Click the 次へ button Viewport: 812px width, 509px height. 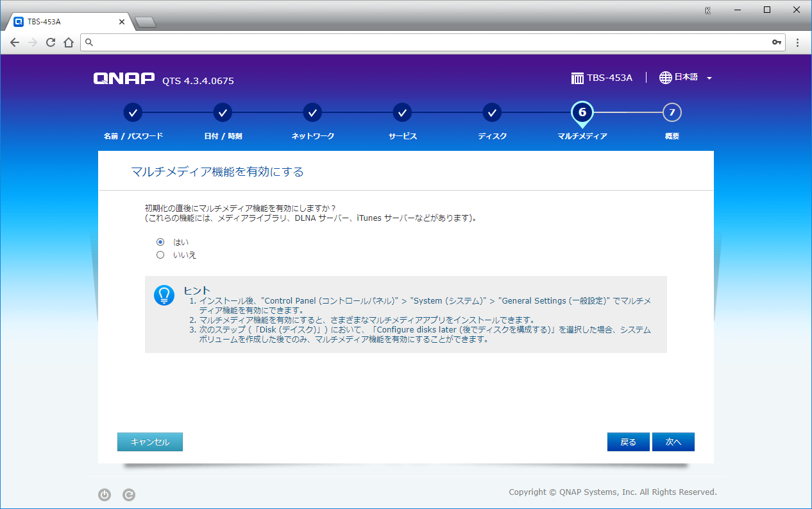(673, 442)
